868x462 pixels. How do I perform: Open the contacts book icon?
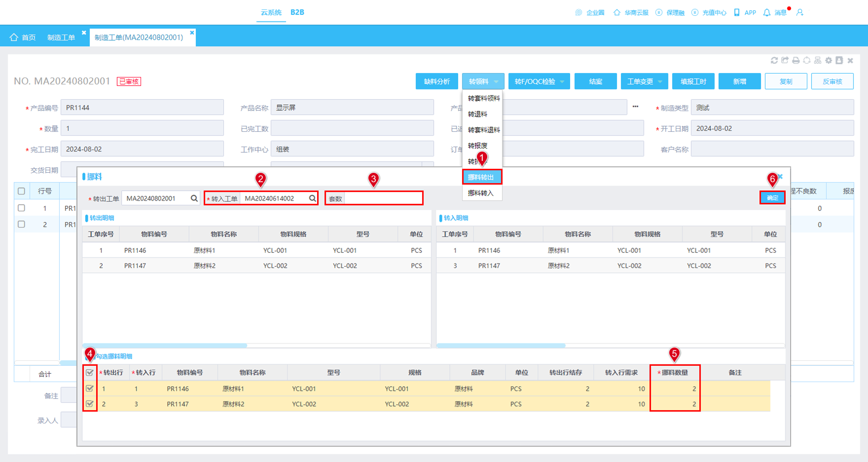click(839, 60)
